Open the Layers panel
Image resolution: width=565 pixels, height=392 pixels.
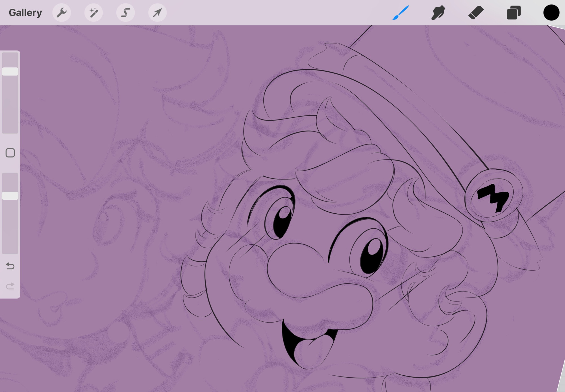pos(514,13)
